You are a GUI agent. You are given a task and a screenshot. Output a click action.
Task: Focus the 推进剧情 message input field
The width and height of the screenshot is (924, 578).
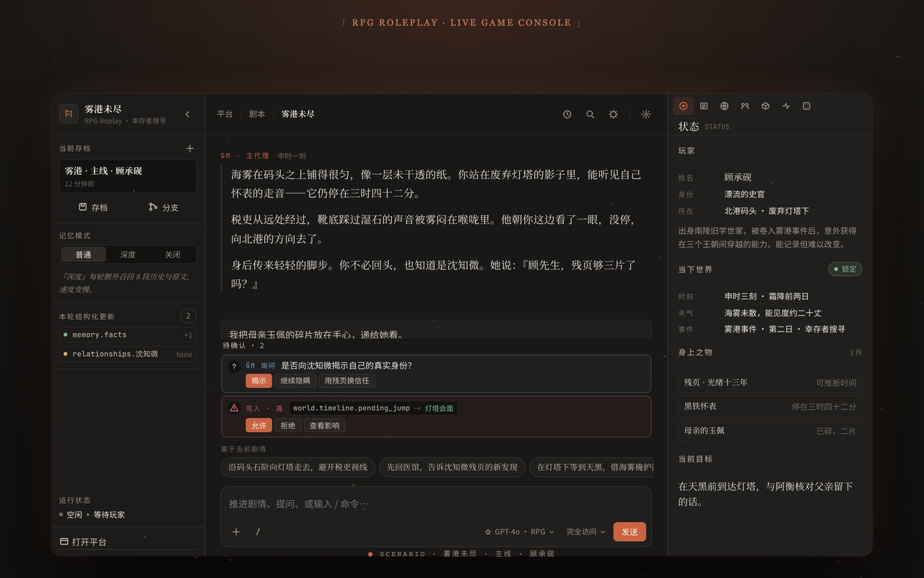coord(436,504)
